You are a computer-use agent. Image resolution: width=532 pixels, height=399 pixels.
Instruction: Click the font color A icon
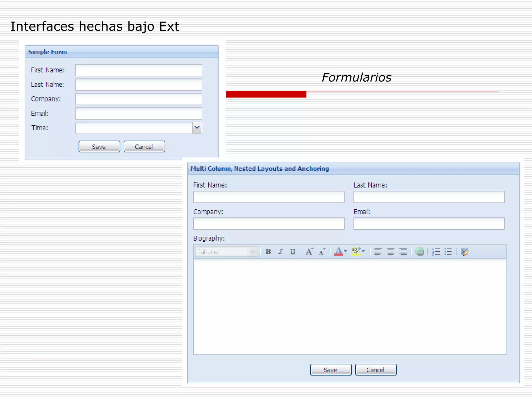(x=338, y=251)
